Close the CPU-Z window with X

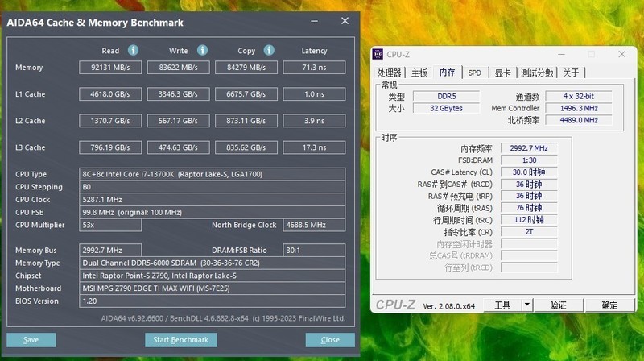[621, 54]
